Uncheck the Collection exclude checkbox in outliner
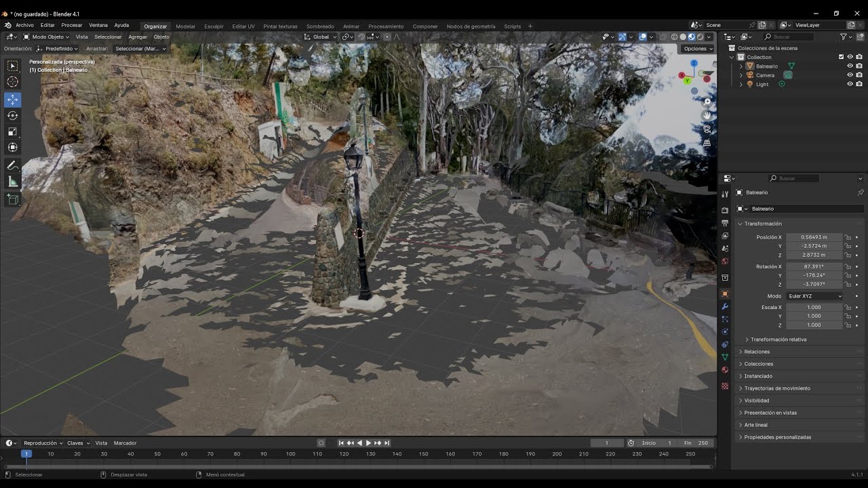 tap(842, 57)
